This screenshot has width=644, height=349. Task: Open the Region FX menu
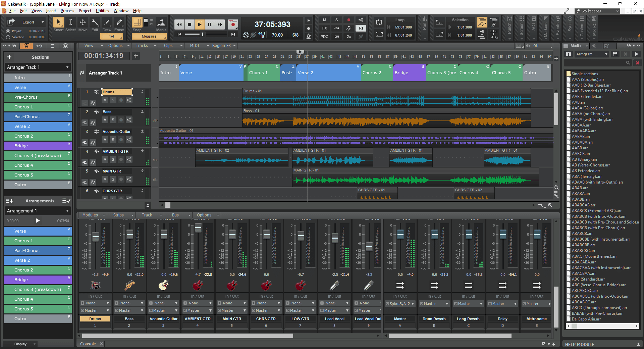(x=224, y=46)
